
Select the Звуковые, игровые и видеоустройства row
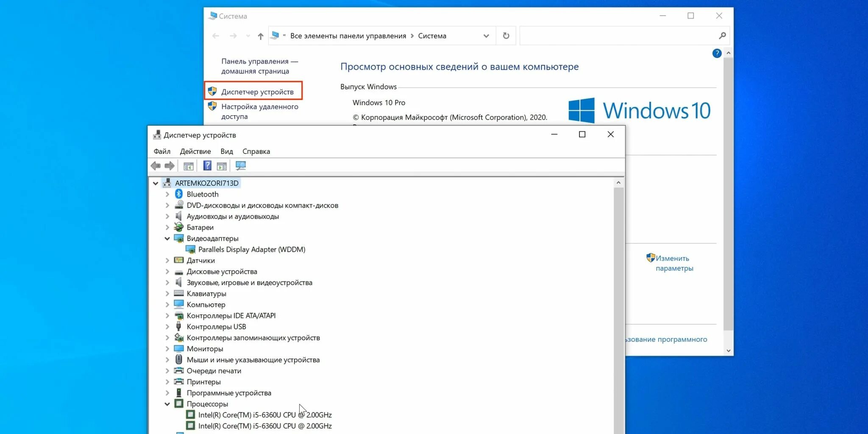tap(249, 283)
